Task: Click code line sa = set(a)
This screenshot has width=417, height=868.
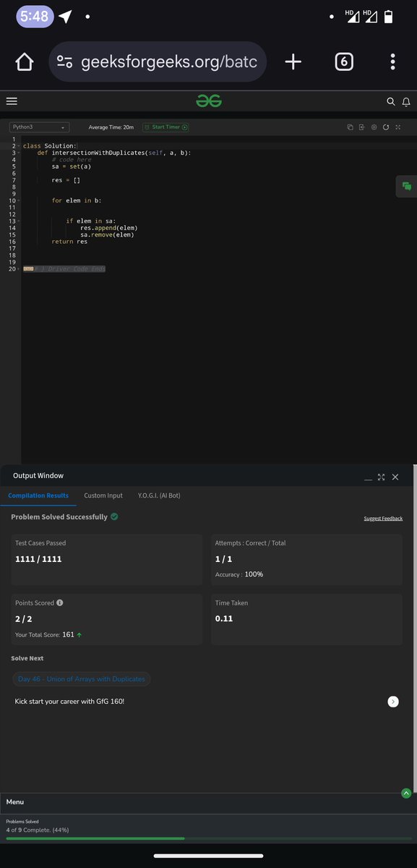Action: (72, 166)
